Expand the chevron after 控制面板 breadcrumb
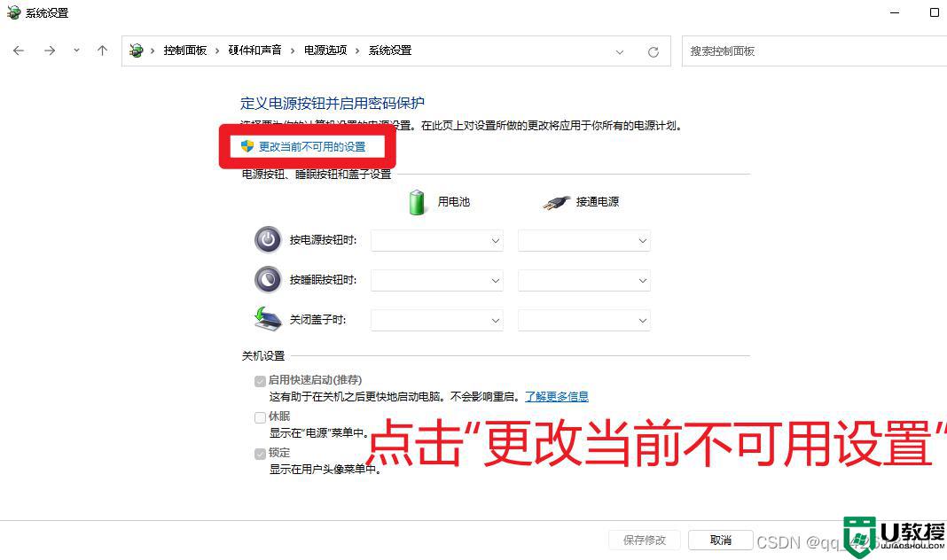The image size is (947, 560). coord(217,51)
